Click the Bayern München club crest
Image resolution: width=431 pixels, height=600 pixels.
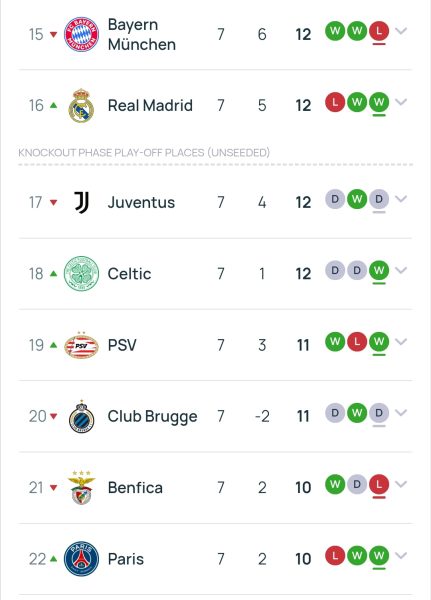(81, 34)
